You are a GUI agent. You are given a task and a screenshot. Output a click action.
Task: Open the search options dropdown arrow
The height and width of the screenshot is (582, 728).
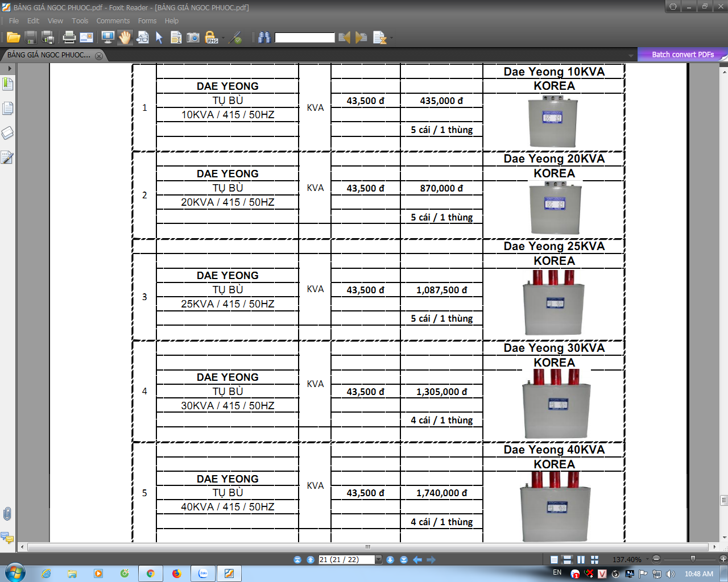(391, 38)
